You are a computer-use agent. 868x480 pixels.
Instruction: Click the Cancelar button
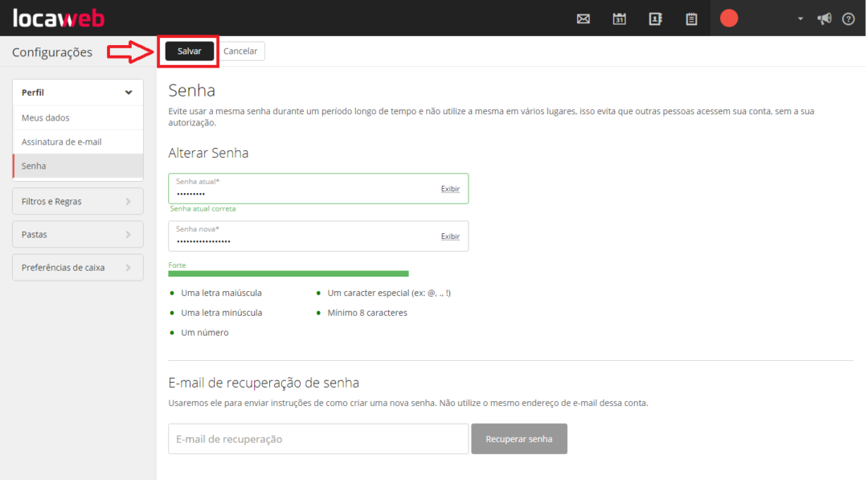(241, 50)
